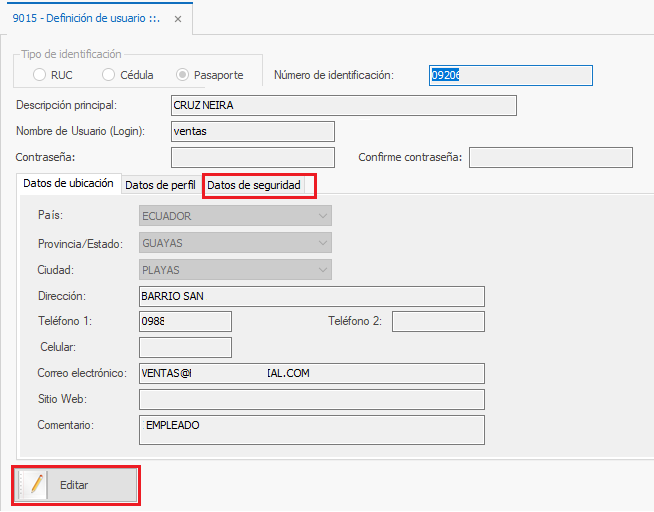
Task: Click the Nombre de Usuario login field
Action: [x=252, y=131]
